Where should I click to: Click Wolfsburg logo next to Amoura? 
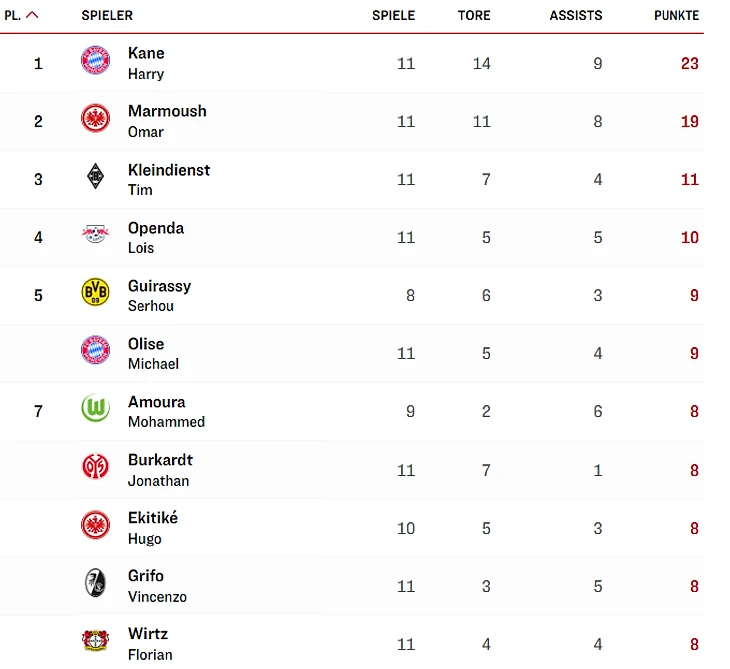95,408
